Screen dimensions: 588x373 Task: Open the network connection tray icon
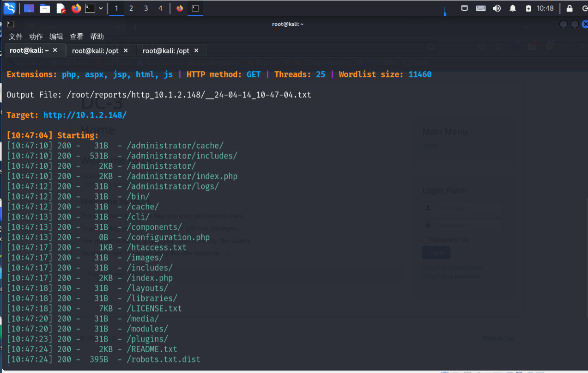[465, 8]
